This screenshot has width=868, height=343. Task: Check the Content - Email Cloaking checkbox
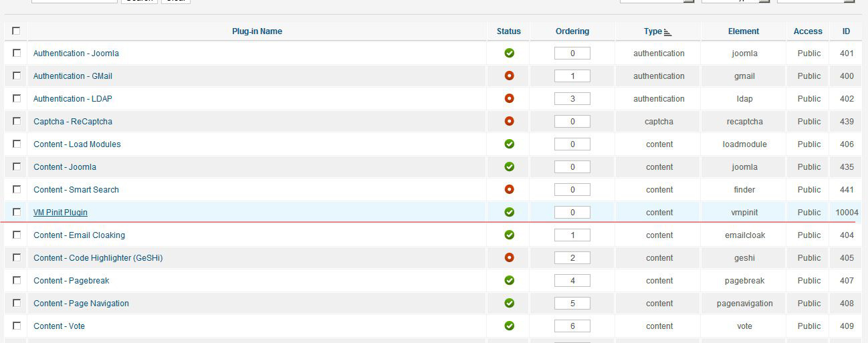pyautogui.click(x=17, y=235)
